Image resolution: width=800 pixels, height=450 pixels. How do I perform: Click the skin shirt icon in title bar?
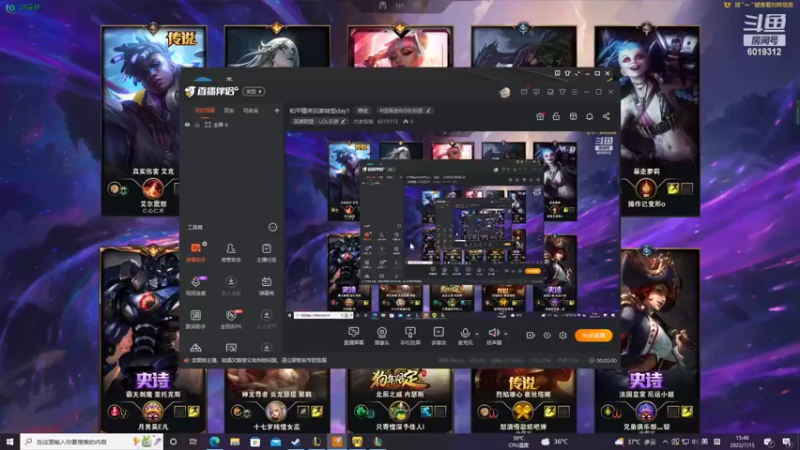click(562, 92)
